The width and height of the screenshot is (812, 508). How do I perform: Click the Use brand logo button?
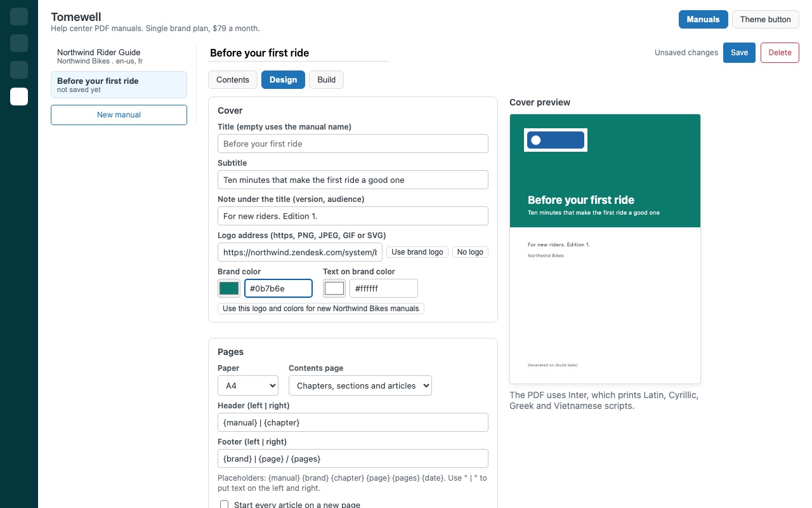tap(417, 252)
